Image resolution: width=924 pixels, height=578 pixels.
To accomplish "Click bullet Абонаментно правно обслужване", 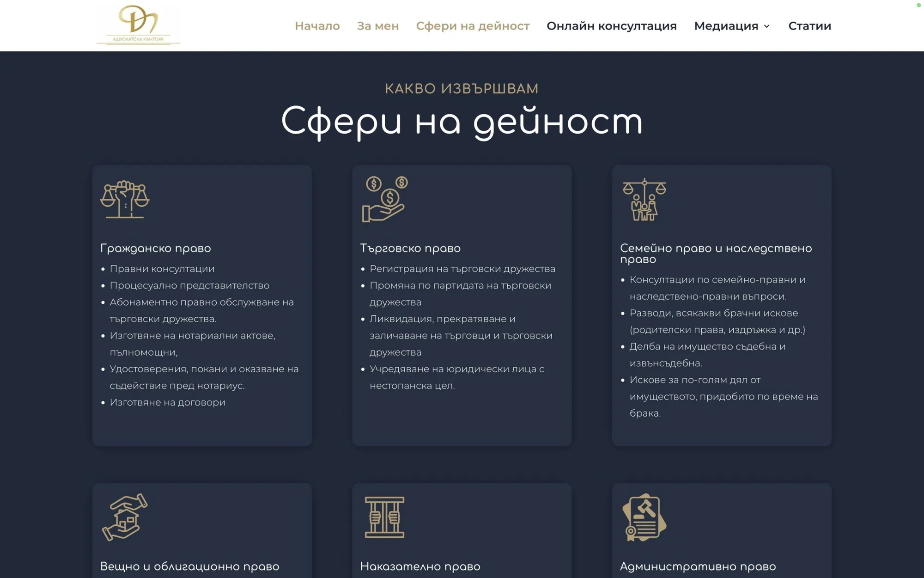I will click(202, 310).
